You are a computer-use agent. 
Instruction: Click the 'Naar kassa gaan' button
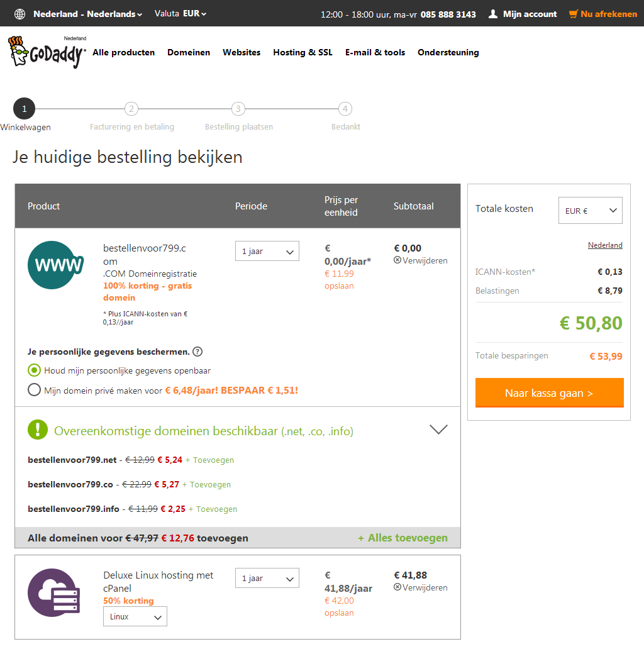pyautogui.click(x=549, y=393)
